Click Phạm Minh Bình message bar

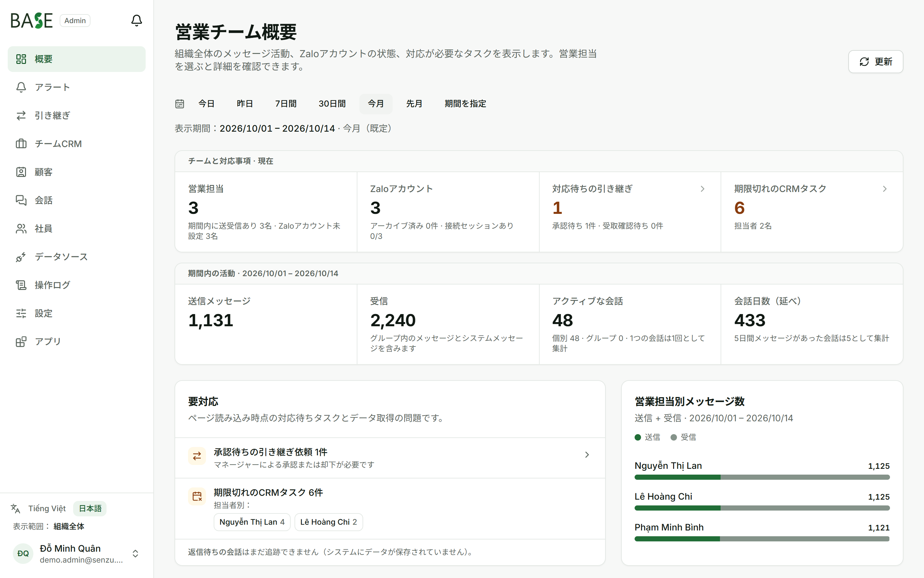(762, 539)
